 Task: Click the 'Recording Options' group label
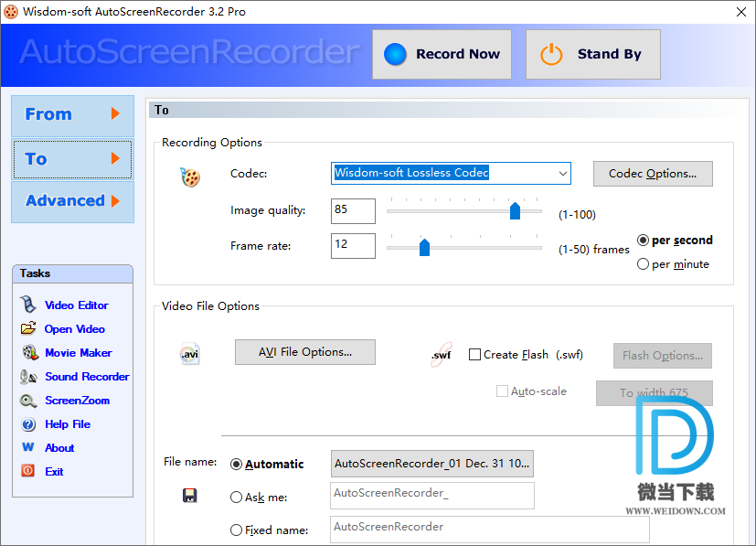coord(212,143)
